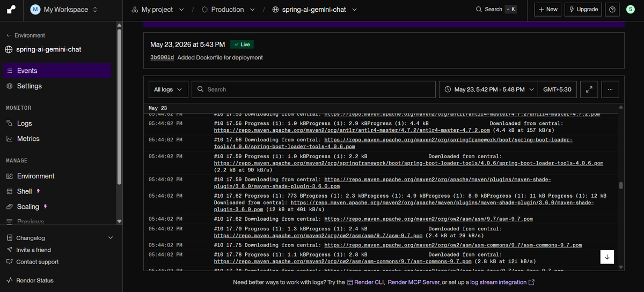This screenshot has width=644, height=292.
Task: Open the Render MCP Server link
Action: point(414,282)
